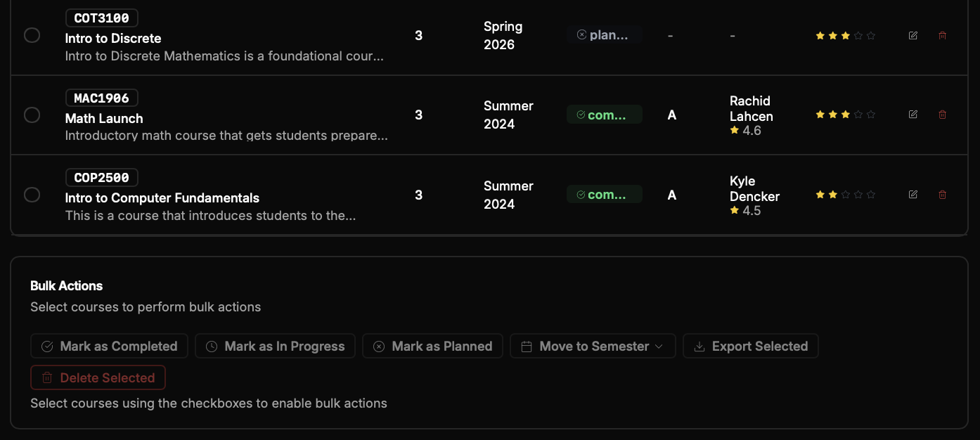Click the edit pencil icon for COP2500
Screen dimensions: 980x440
tap(913, 194)
